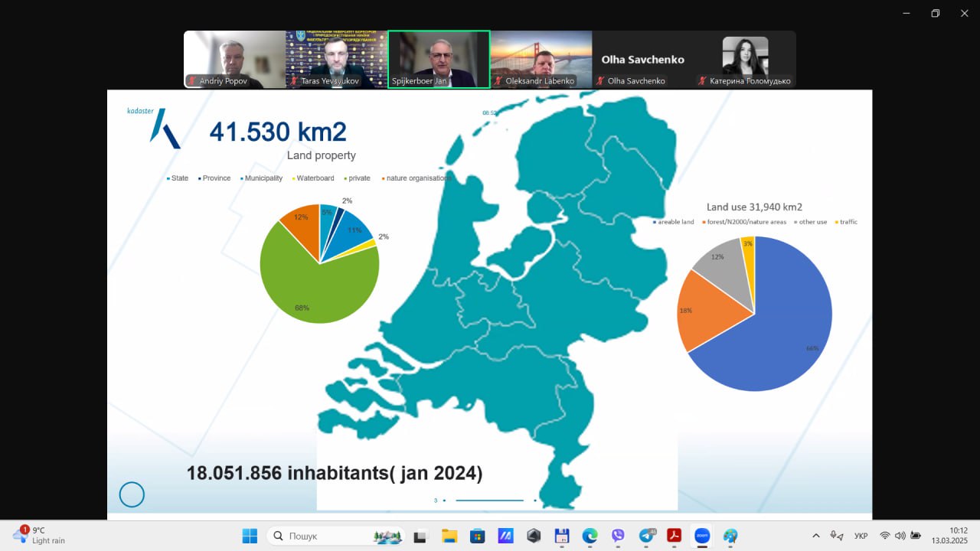
Task: Open Microsoft Edge from the taskbar
Action: tap(590, 536)
